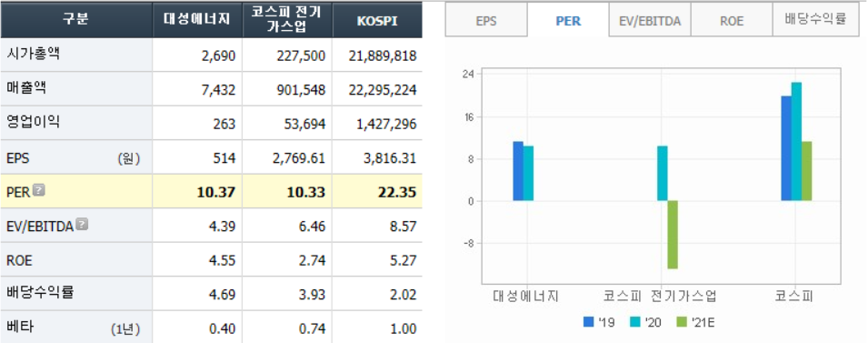This screenshot has width=868, height=343.
Task: Toggle the '21E legend color swatch
Action: [x=682, y=321]
